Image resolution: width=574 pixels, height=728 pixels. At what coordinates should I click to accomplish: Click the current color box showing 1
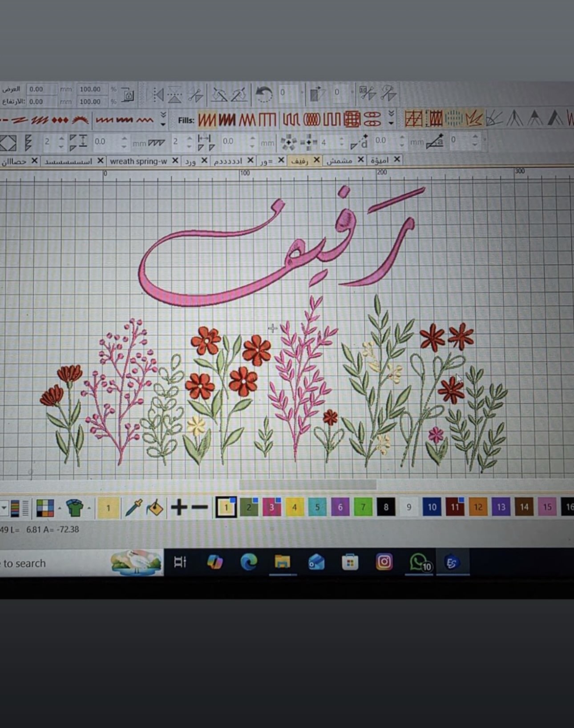(x=108, y=508)
